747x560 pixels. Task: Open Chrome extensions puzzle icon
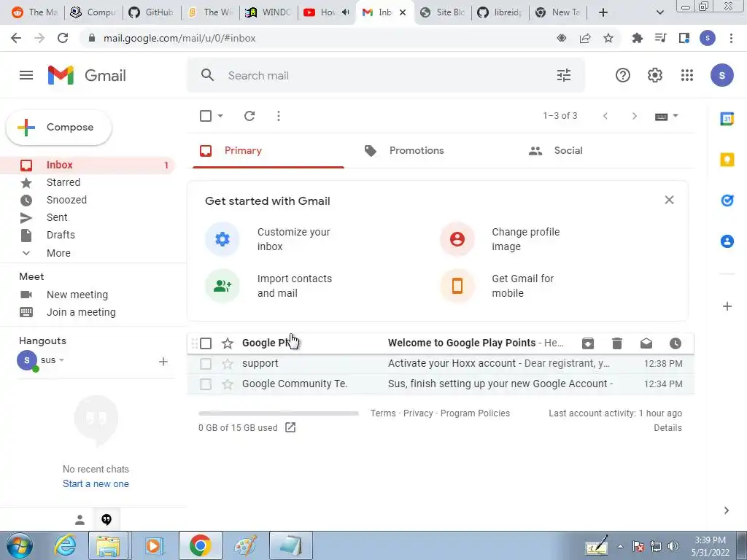(637, 38)
